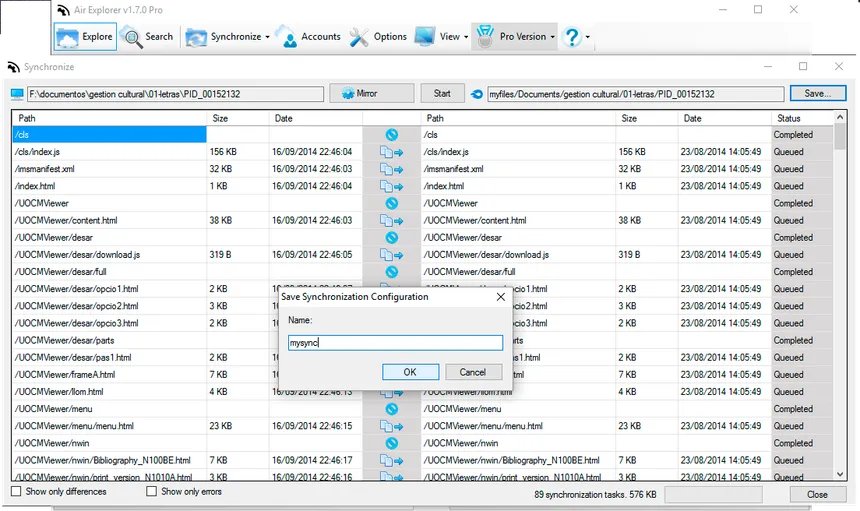Screen dimensions: 860x511
Task: Select right /UOCMViewer/menu path
Action: (462, 409)
